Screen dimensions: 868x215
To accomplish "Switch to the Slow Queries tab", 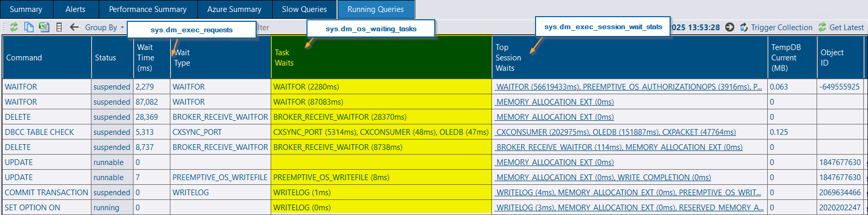I will (304, 9).
